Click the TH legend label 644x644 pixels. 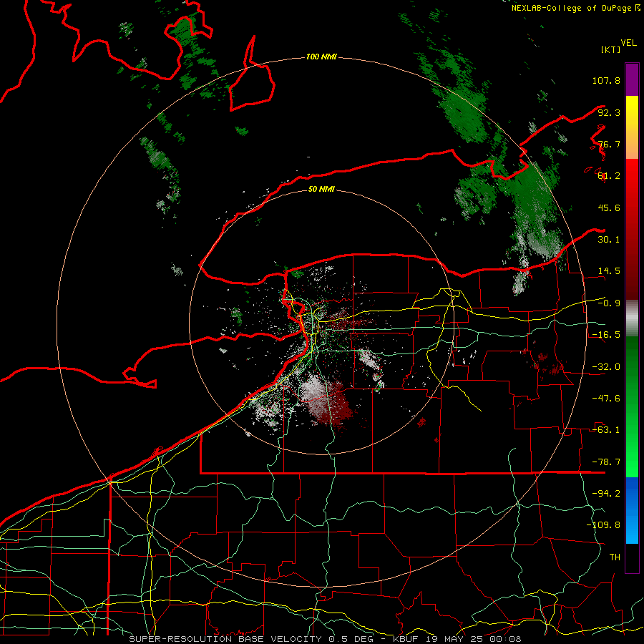[x=615, y=557]
